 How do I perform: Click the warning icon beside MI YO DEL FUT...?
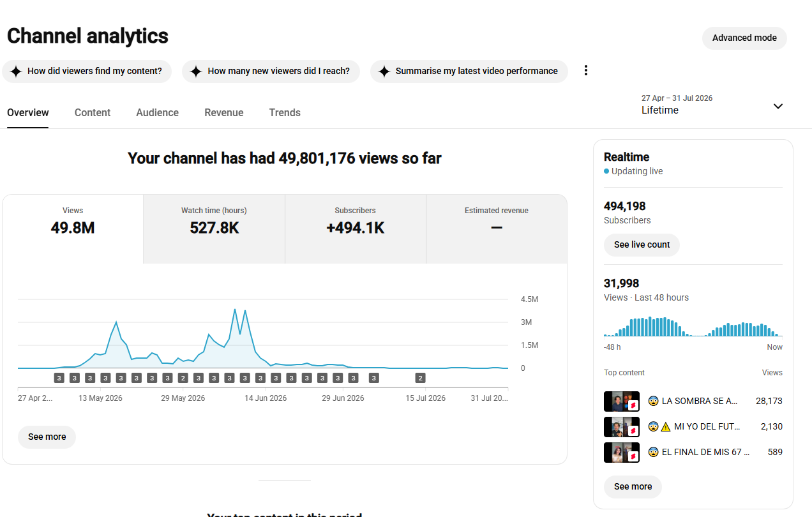(666, 427)
